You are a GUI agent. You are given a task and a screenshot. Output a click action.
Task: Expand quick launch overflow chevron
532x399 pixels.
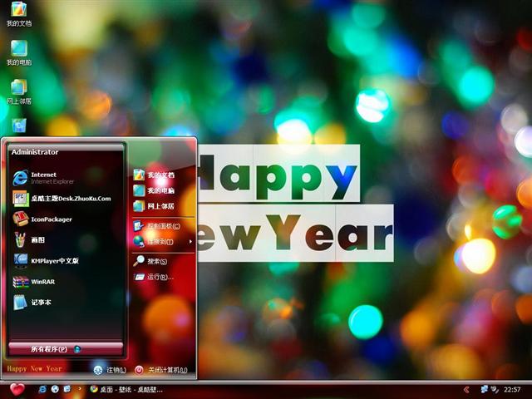coord(80,389)
